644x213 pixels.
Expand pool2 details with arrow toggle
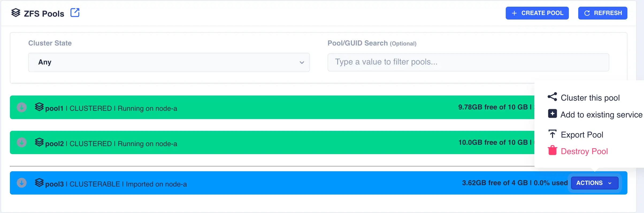coord(22,143)
